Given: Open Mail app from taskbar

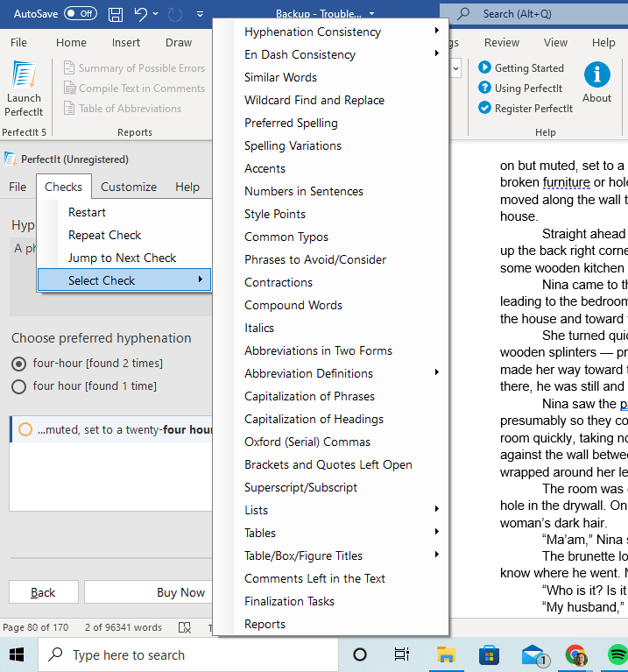Looking at the screenshot, I should pyautogui.click(x=533, y=655).
